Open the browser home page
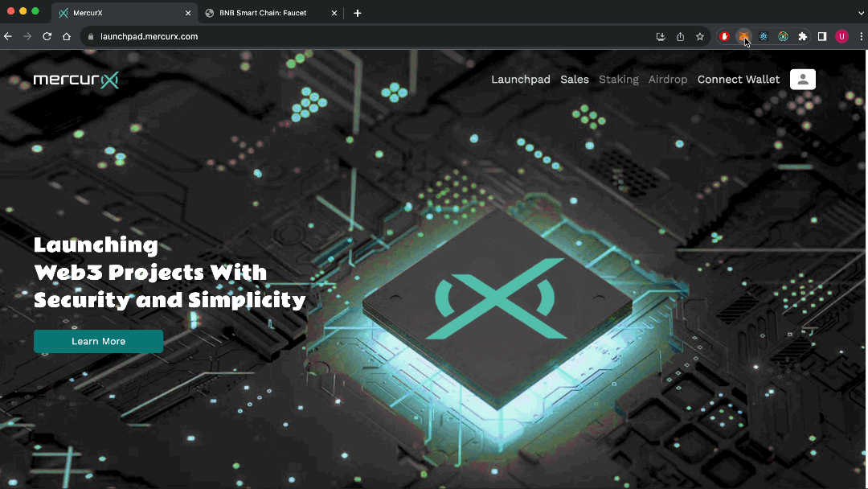This screenshot has width=868, height=489. tap(67, 36)
